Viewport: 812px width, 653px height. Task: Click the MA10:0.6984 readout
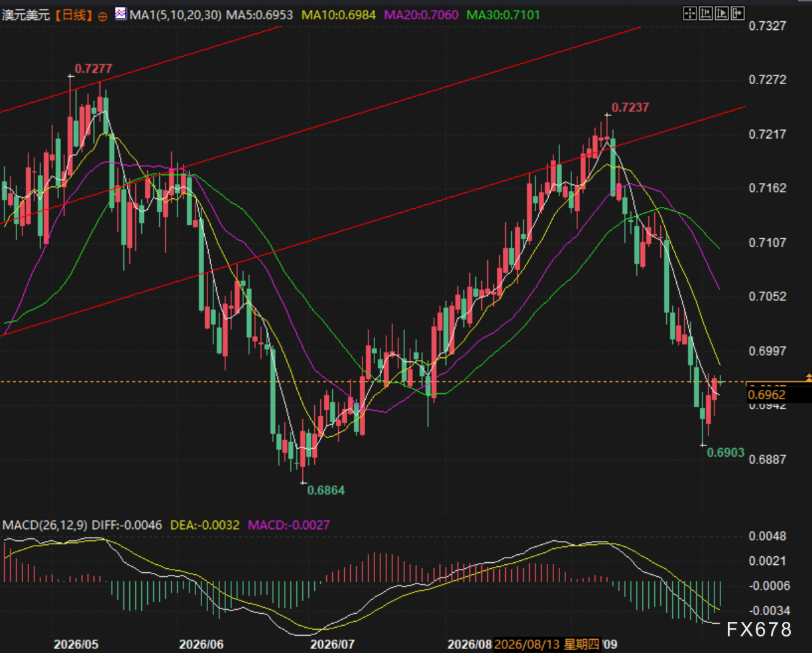click(x=340, y=15)
